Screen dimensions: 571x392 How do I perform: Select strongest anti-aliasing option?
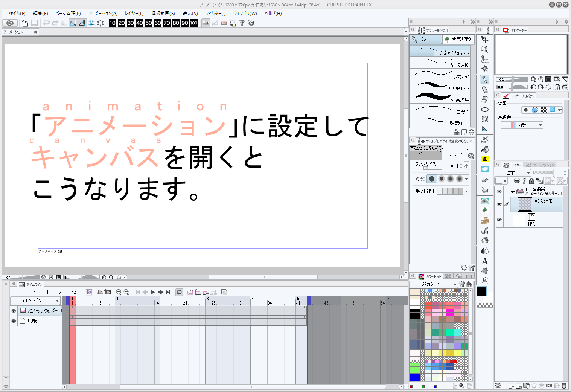459,179
